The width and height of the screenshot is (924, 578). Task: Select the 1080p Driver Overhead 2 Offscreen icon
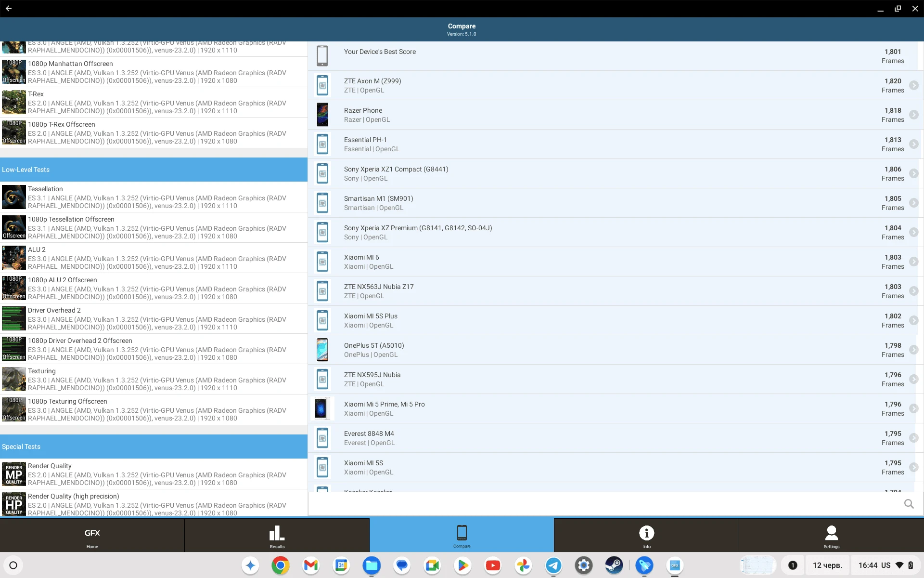point(14,349)
